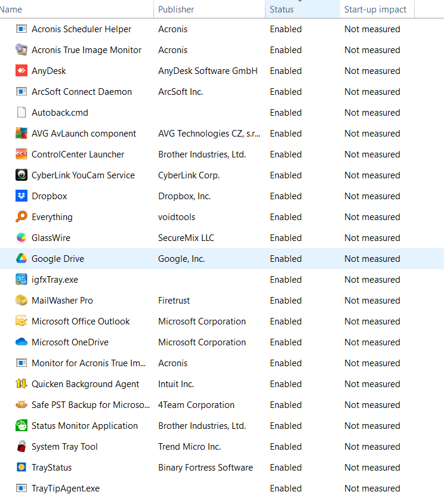444x504 pixels.
Task: Select the 'Google, Inc.' publisher cell
Action: click(181, 259)
